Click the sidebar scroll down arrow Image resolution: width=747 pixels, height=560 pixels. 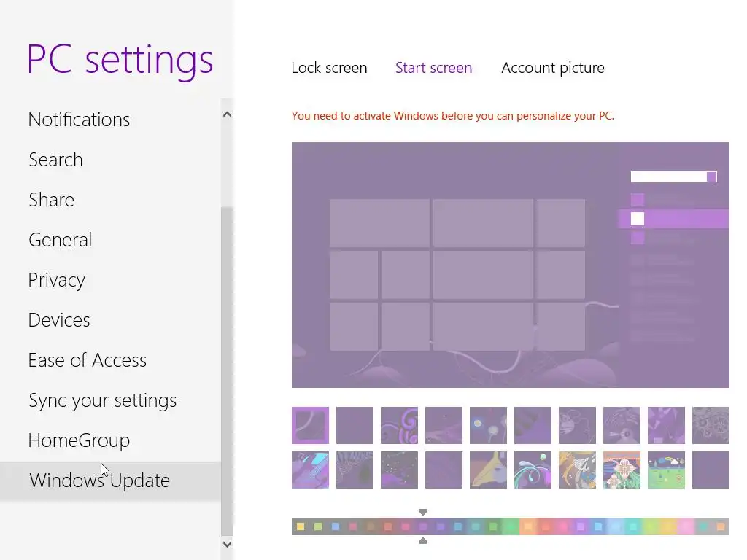(x=228, y=544)
